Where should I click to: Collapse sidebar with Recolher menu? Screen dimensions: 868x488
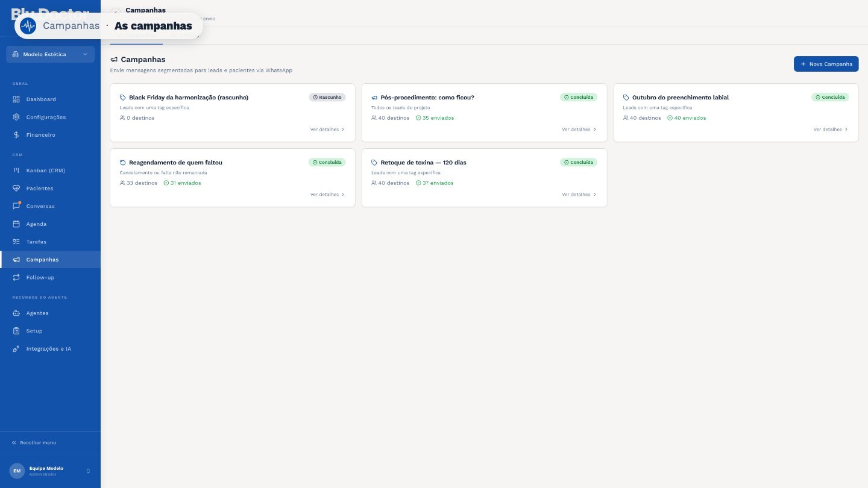tap(34, 443)
